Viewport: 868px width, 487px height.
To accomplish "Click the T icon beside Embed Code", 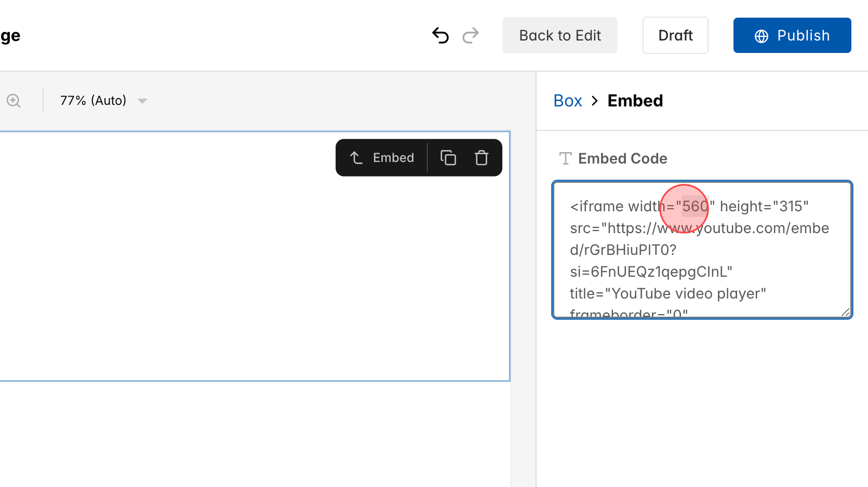I will (x=565, y=158).
